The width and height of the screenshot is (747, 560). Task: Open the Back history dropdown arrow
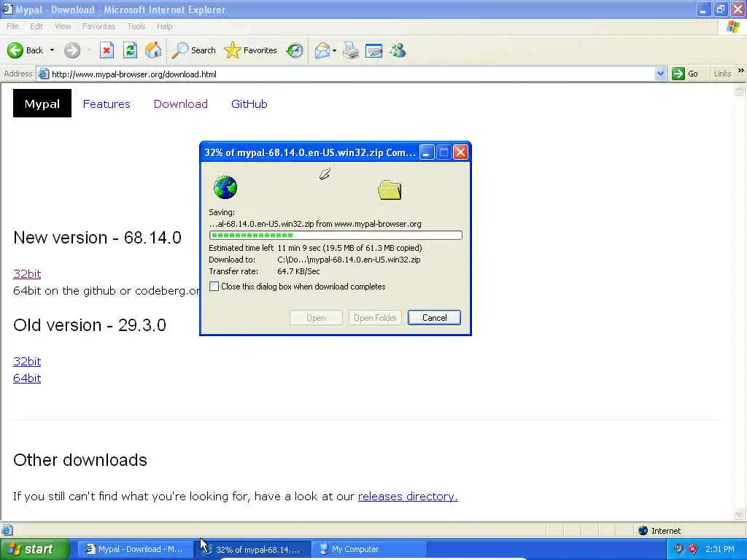52,50
